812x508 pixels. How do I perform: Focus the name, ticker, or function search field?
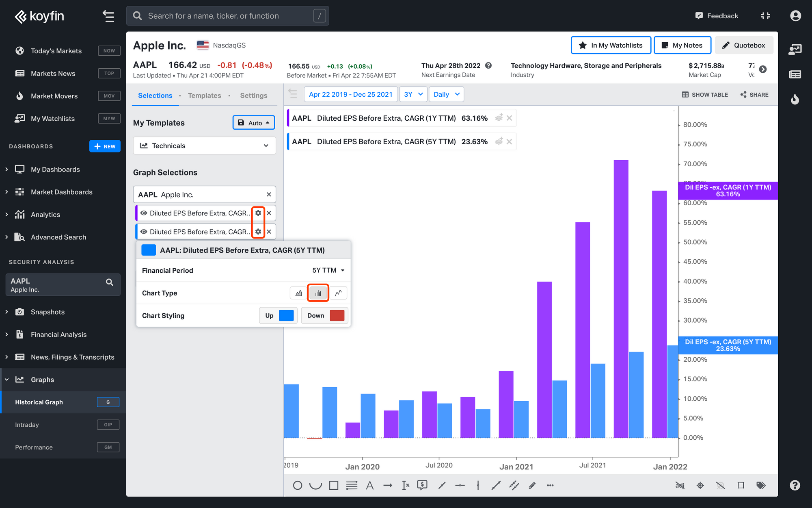228,16
